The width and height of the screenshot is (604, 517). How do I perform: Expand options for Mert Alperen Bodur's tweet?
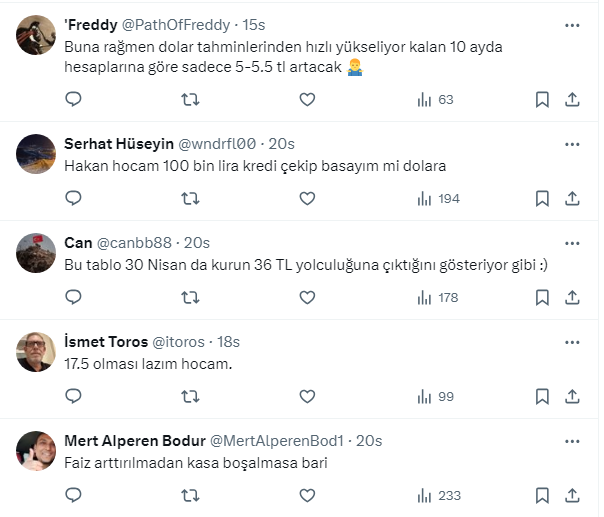tap(572, 441)
